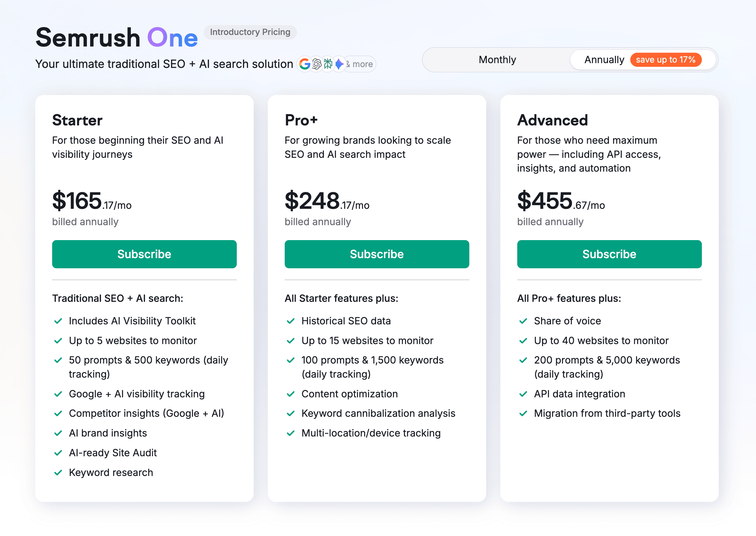Subscribe to the Starter plan
Image resolution: width=756 pixels, height=536 pixels.
pyautogui.click(x=144, y=254)
